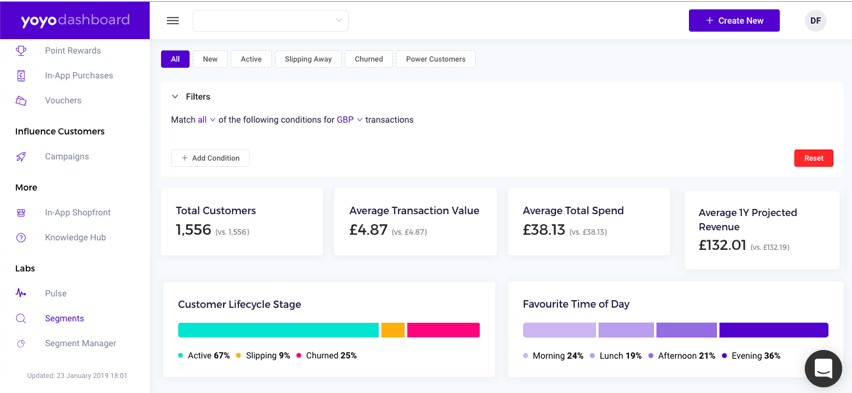Click the Create New button
Screen dimensions: 852x393
[734, 21]
